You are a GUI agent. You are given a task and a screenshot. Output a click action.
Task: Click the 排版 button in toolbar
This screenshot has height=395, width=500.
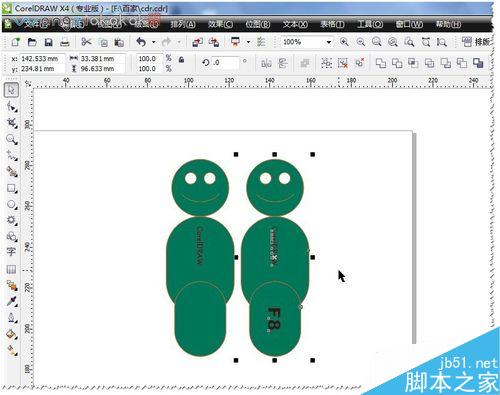(x=476, y=42)
